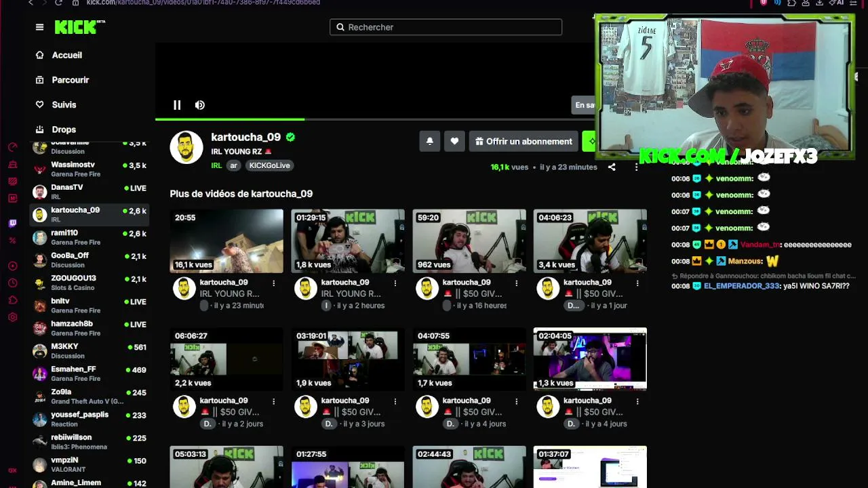Open options menu for 1,7 k vues video
This screenshot has width=868, height=488.
coord(517,401)
